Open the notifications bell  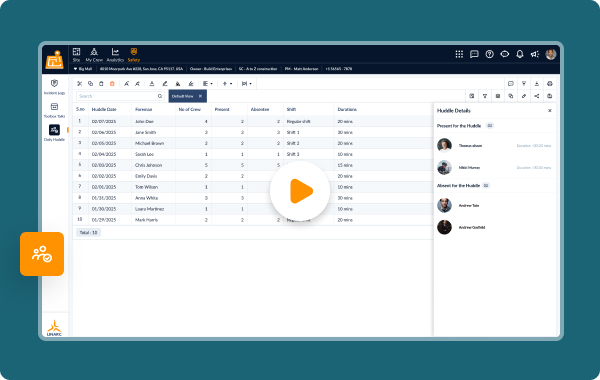coord(520,54)
